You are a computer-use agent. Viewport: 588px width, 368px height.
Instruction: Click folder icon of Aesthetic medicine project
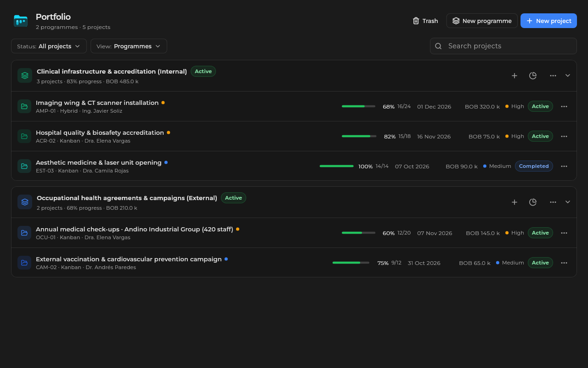[x=24, y=166]
